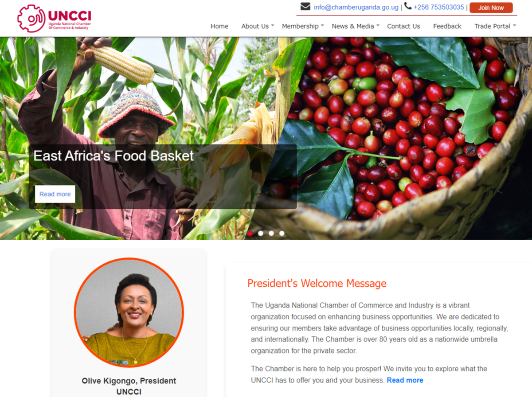Follow Read more link in President's message

[405, 380]
